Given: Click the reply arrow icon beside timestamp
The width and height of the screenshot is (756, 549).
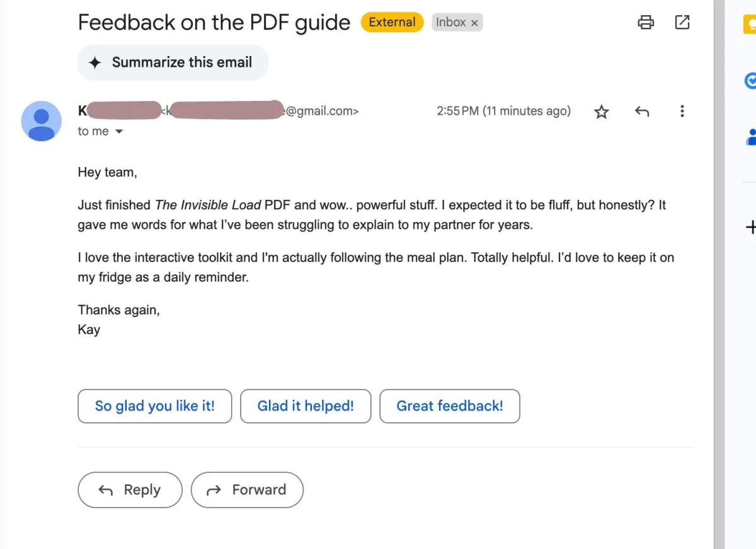Looking at the screenshot, I should pos(641,112).
